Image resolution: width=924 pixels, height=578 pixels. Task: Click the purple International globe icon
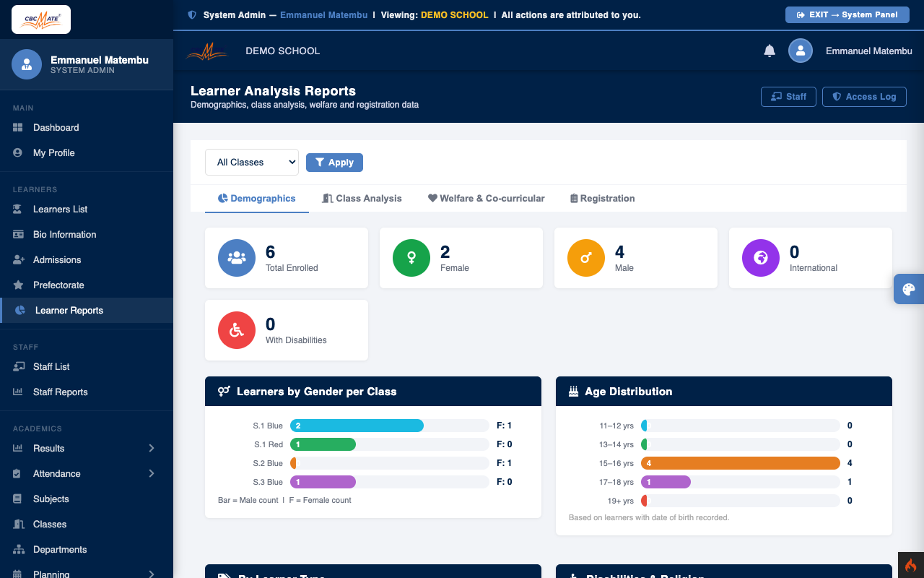pyautogui.click(x=761, y=258)
